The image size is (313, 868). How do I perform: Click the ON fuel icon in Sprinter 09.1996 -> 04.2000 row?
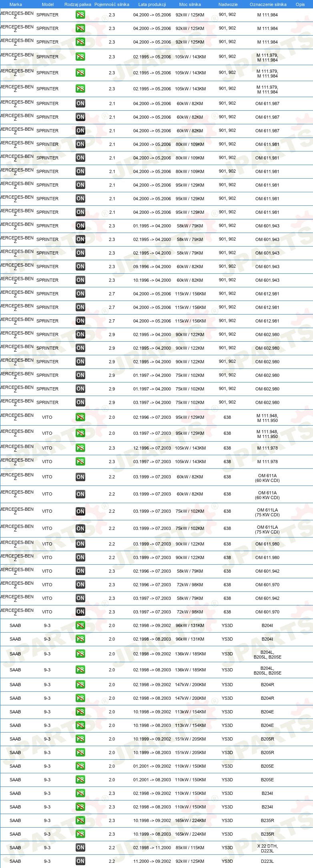coord(80,267)
